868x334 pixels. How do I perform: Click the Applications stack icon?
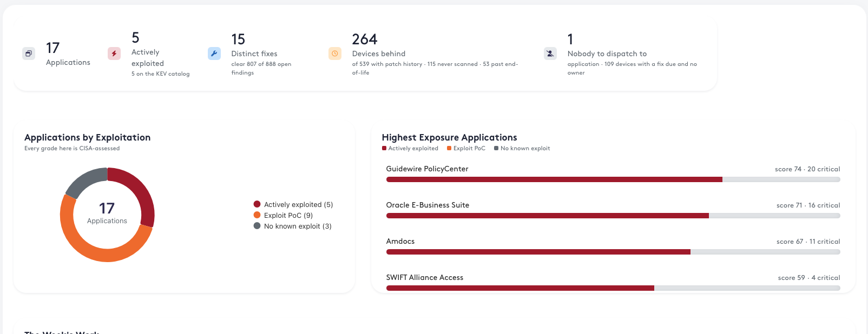[x=29, y=54]
